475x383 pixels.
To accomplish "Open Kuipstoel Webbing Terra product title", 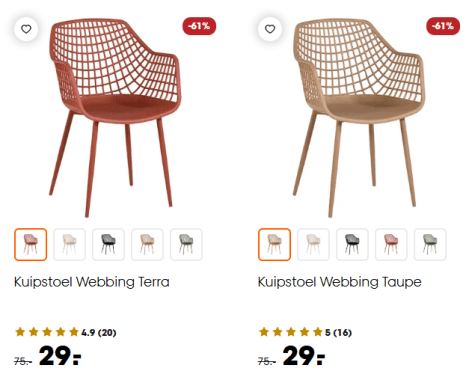I will point(92,282).
